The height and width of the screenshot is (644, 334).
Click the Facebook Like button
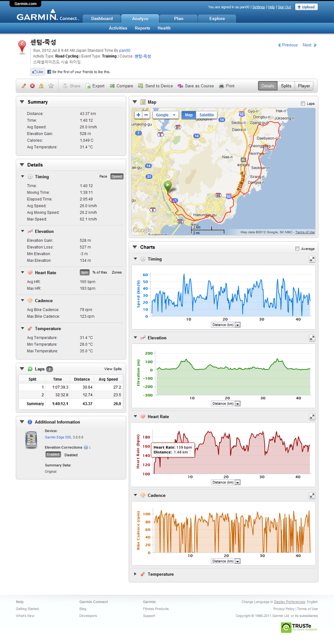(x=38, y=72)
